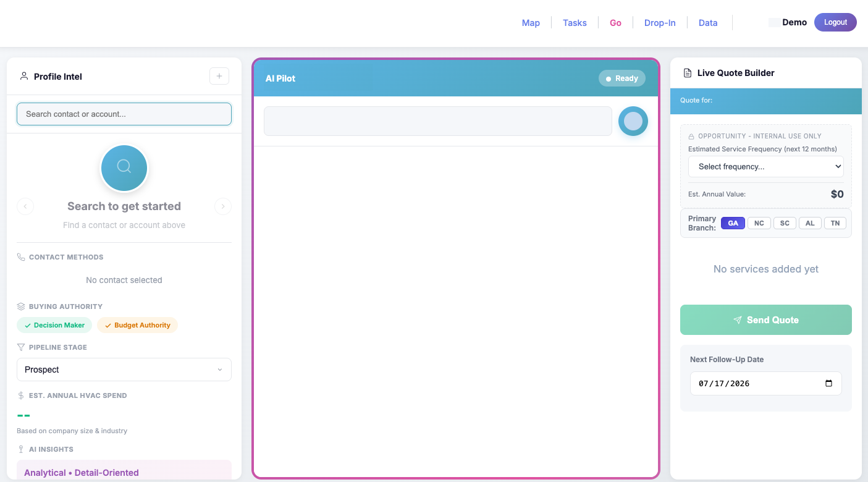Toggle the switch beside Demo
868x482 pixels.
pos(773,22)
